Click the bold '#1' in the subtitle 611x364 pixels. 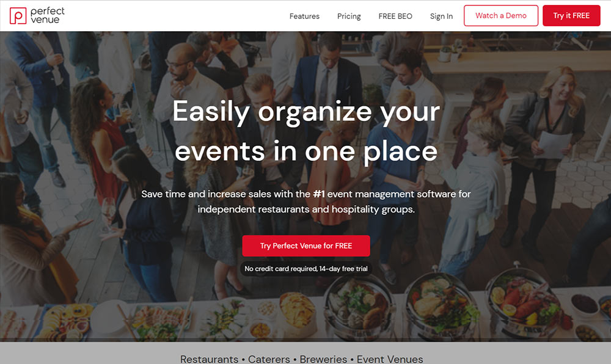point(319,194)
